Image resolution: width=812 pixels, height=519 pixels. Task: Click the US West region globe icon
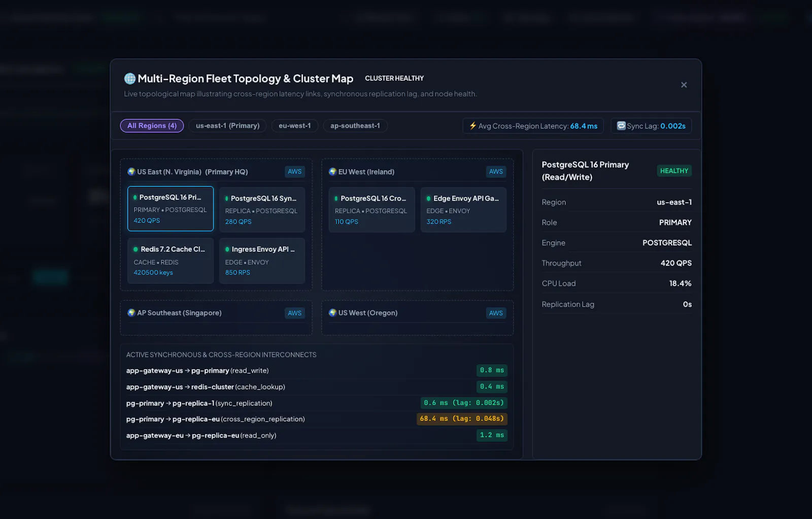pyautogui.click(x=332, y=313)
